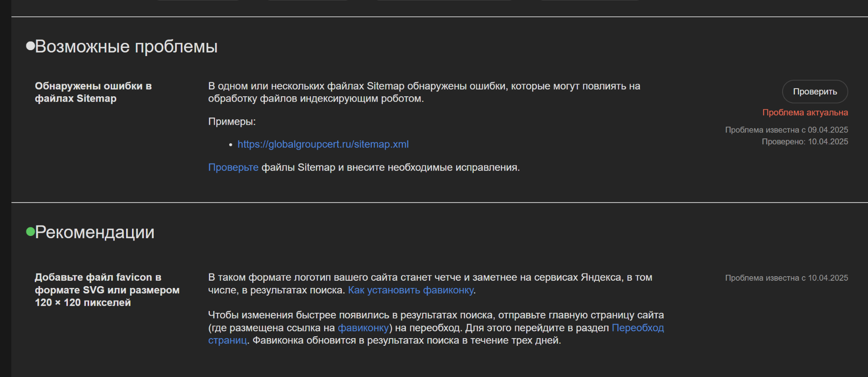Click the Проблема известна с 09.04.2025 date text
The height and width of the screenshot is (377, 868).
coord(786,130)
